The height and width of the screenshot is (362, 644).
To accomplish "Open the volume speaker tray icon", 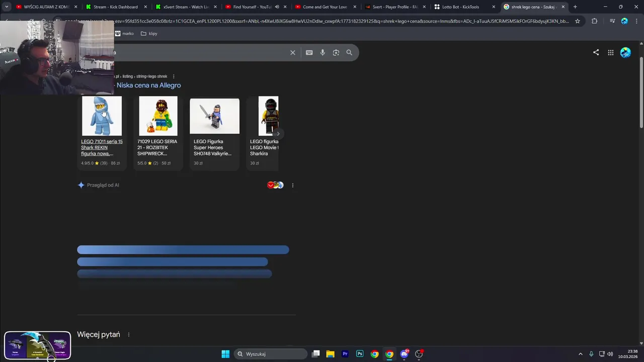I will (610, 354).
